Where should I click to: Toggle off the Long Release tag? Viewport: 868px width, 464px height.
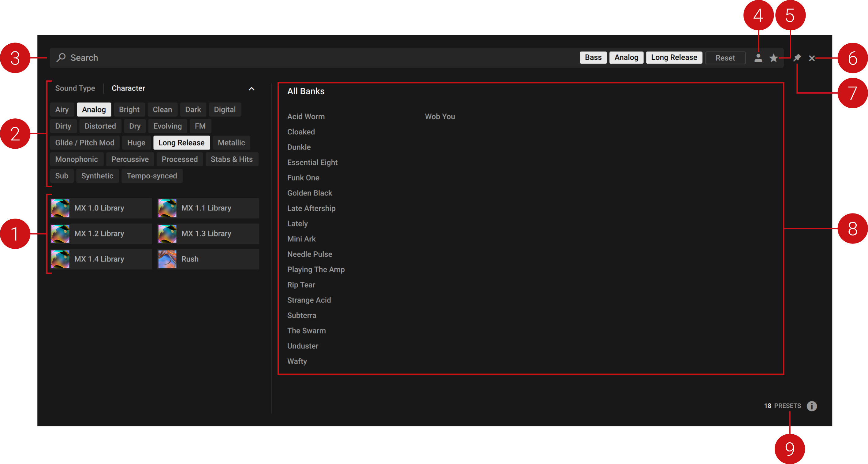tap(181, 143)
